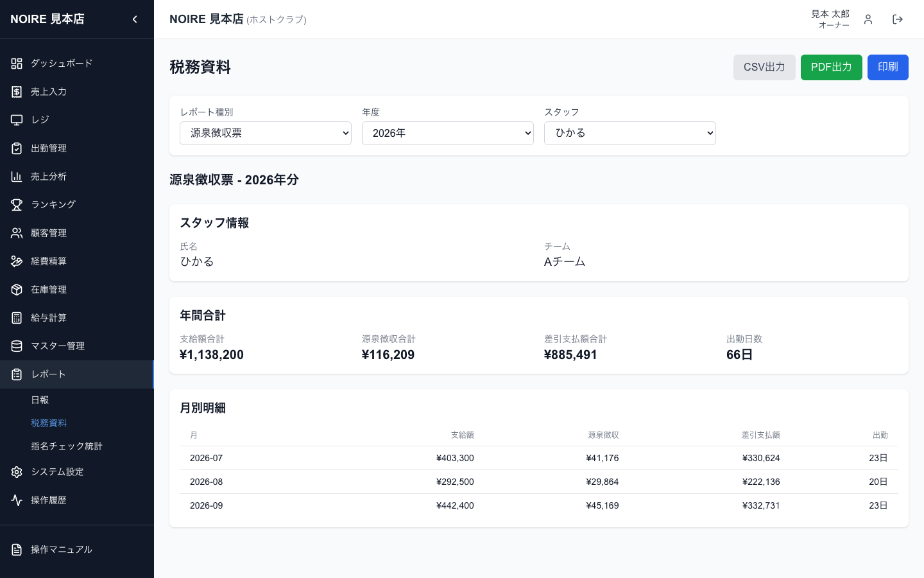The width and height of the screenshot is (924, 578).
Task: Click the 見本 太郎 owner name
Action: tap(830, 14)
